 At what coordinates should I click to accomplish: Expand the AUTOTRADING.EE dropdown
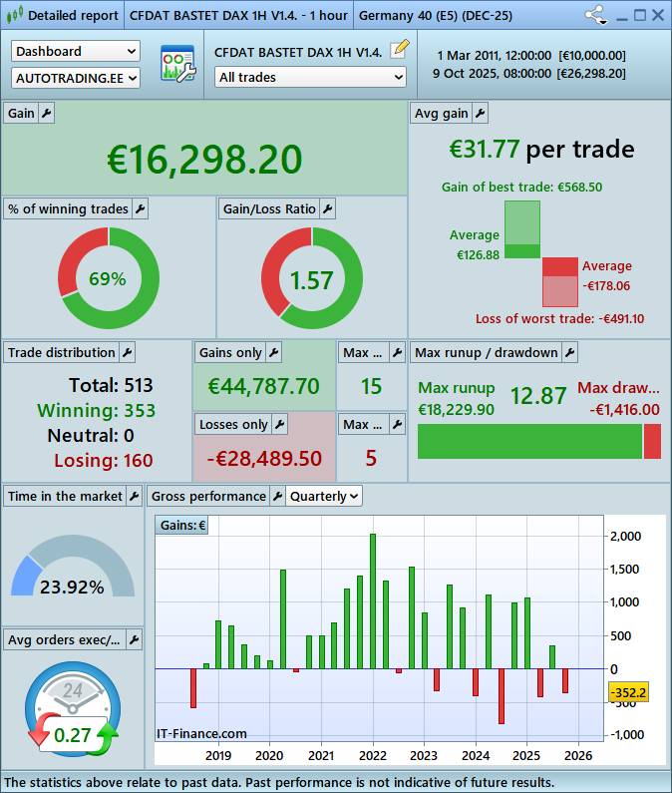76,77
